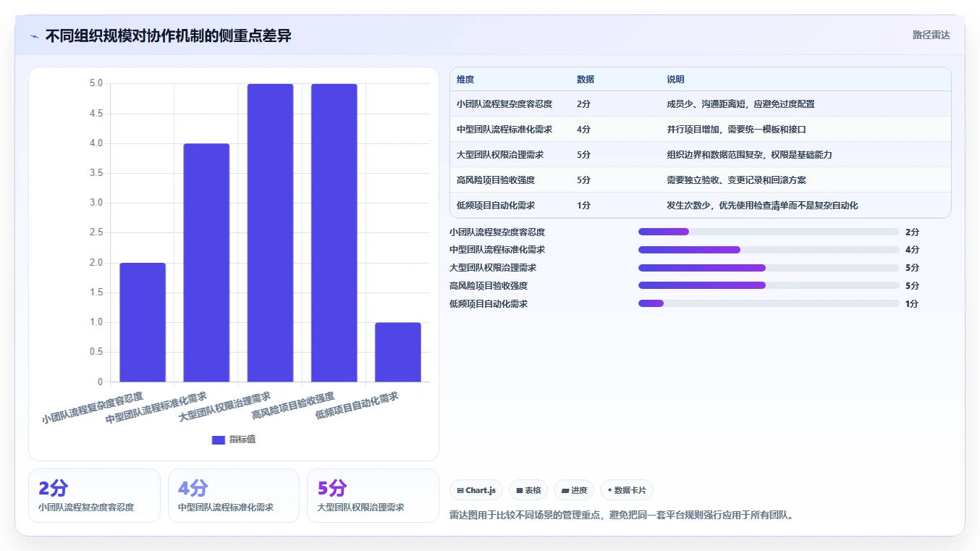The image size is (980, 551).
Task: Toggle the 指标值 legend item under the chart
Action: [234, 439]
